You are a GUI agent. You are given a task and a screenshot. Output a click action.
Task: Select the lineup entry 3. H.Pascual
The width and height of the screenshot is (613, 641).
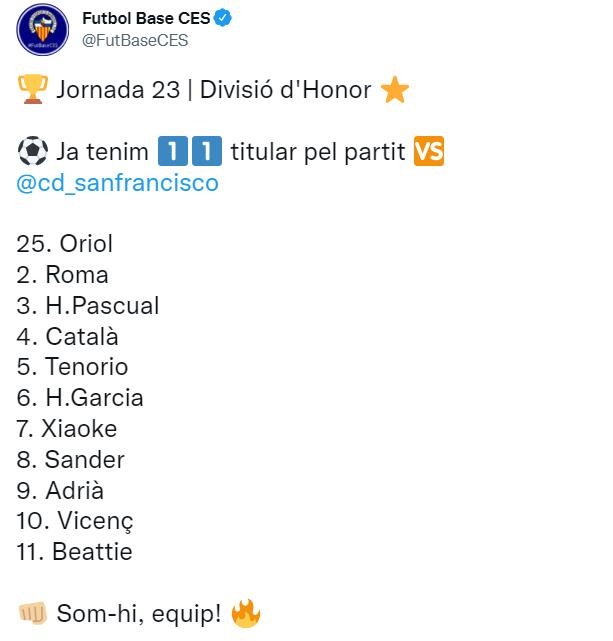click(x=88, y=305)
